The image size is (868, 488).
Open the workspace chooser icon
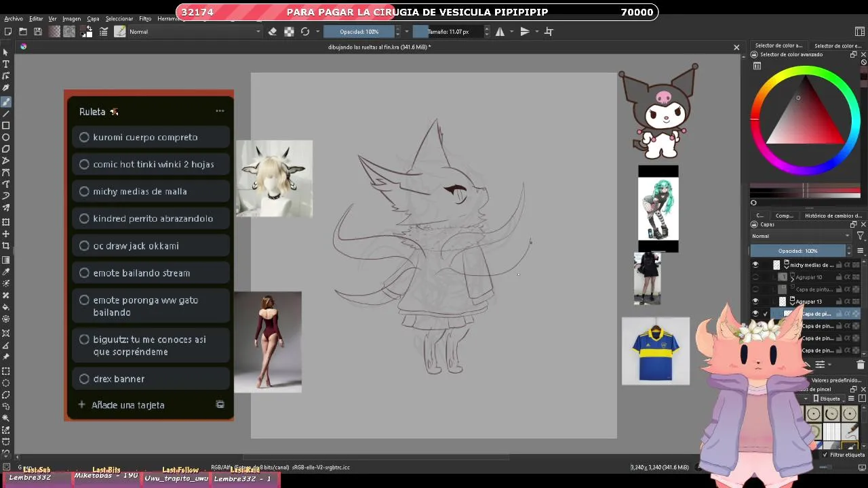[860, 31]
